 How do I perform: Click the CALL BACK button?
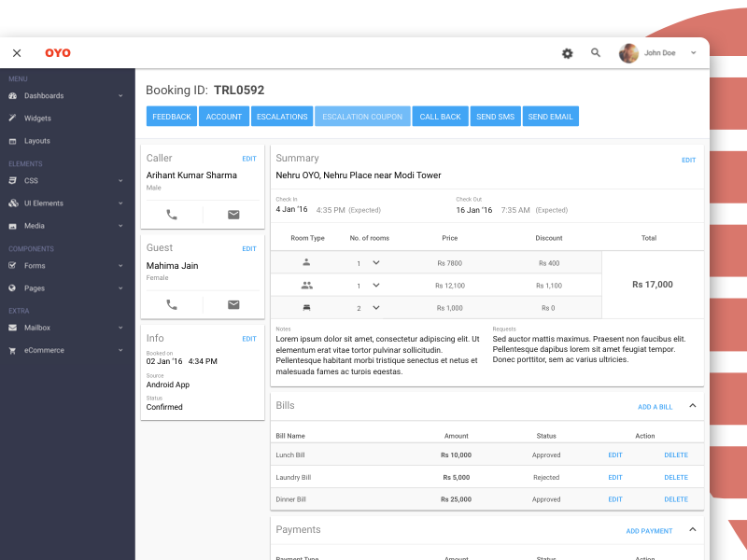pos(440,117)
